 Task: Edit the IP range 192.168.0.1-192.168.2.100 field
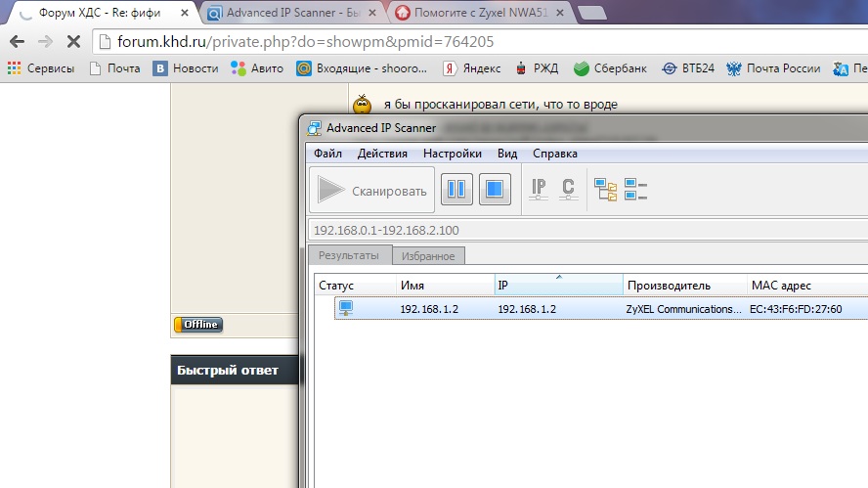(587, 230)
